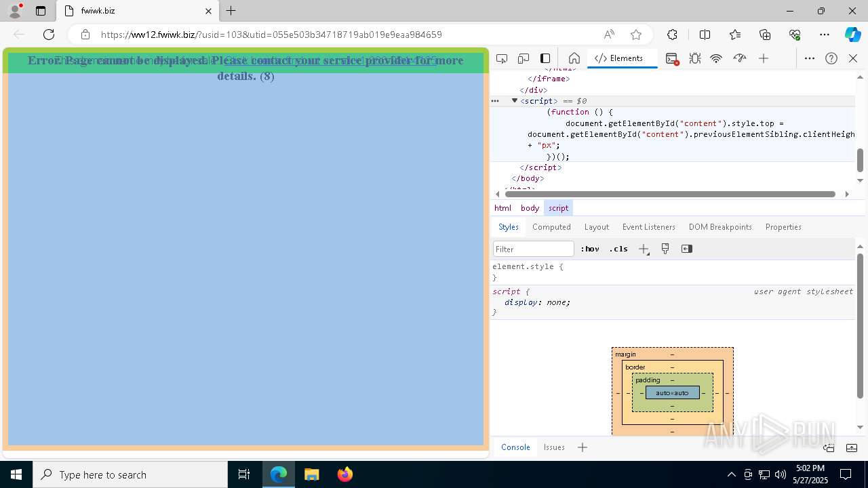Open the Favorites list
868x488 pixels.
[x=735, y=35]
